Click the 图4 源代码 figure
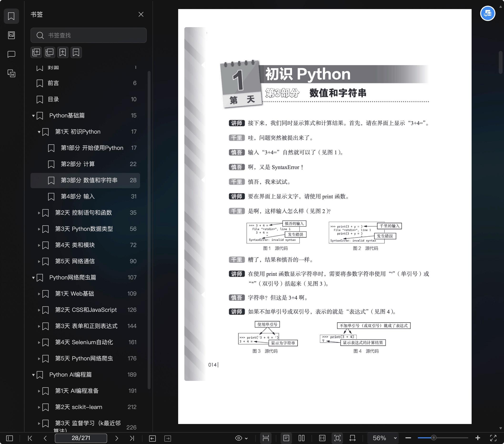Screen dimensions: 504x444 coord(365,338)
